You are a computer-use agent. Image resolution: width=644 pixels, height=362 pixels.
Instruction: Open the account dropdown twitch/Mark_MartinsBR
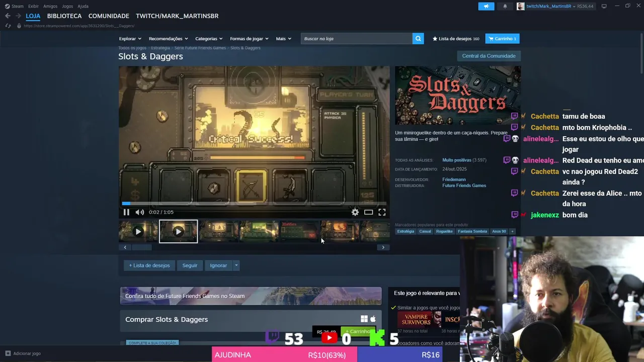click(x=555, y=6)
